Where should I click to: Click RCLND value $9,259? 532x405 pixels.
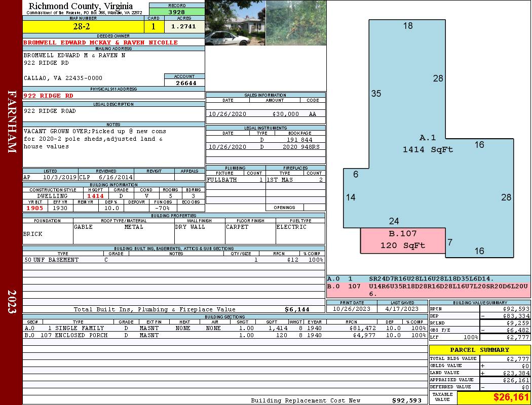518,323
